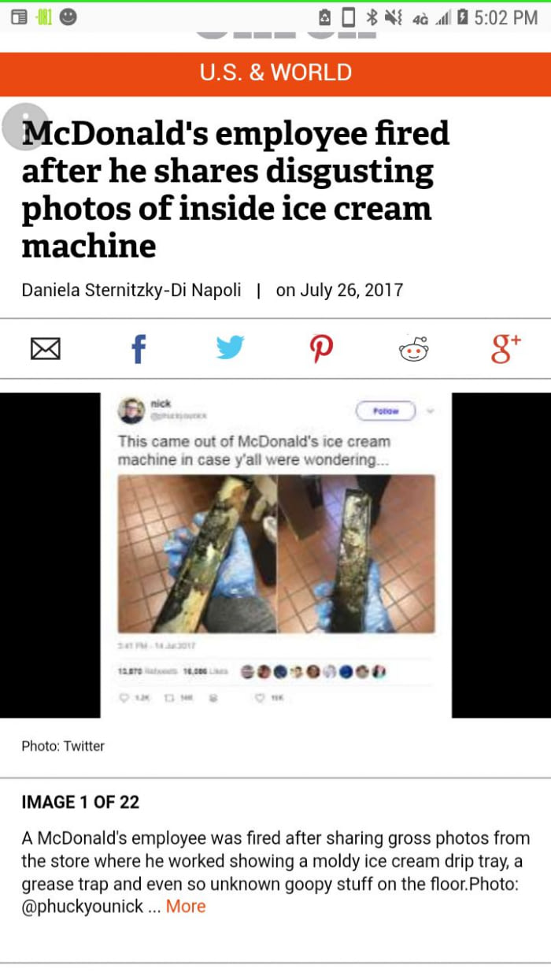Screen dimensions: 551x980
Task: Tap the article headline about McDonald's employee
Action: (235, 189)
